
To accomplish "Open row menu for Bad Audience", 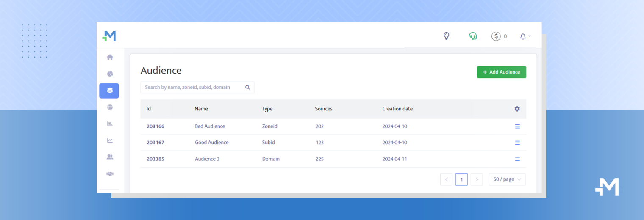I will tap(517, 126).
